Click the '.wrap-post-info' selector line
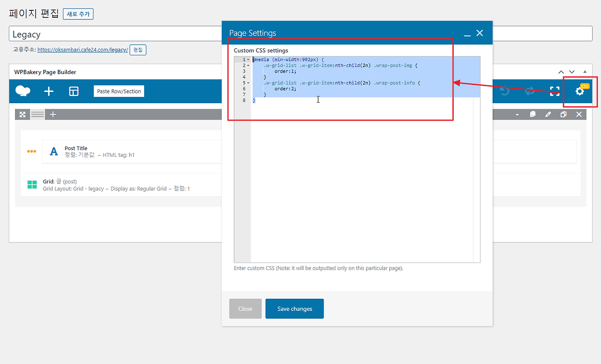Image resolution: width=601 pixels, height=364 pixels. coord(342,83)
